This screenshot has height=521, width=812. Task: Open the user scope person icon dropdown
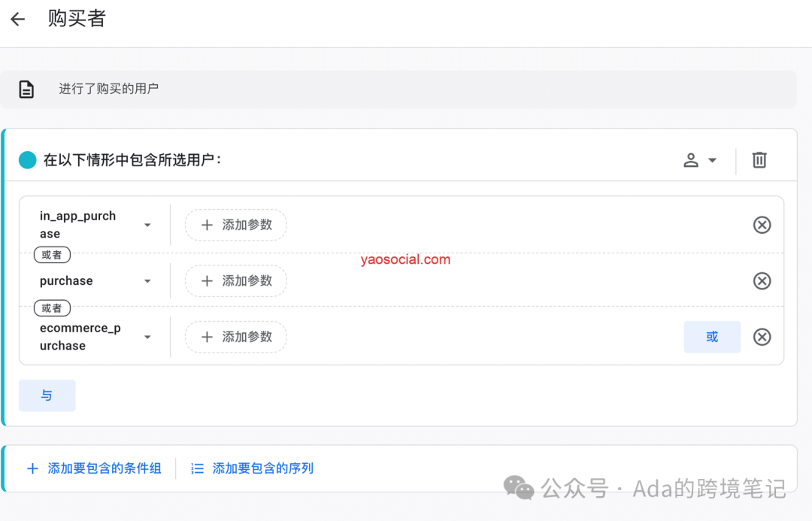click(700, 160)
